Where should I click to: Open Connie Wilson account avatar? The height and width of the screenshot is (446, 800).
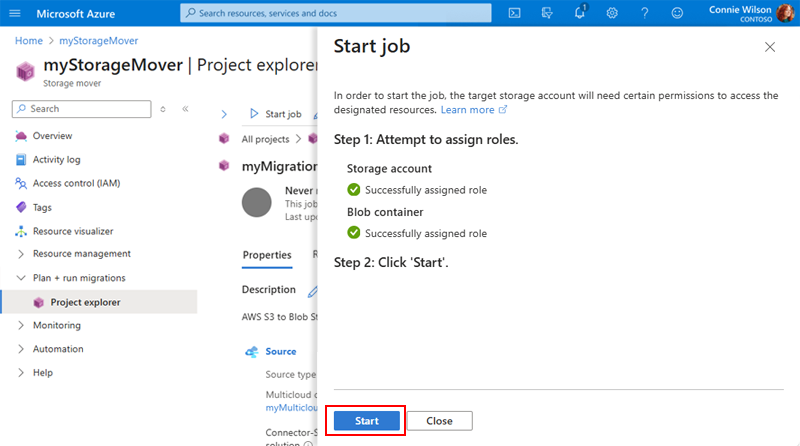coord(785,13)
